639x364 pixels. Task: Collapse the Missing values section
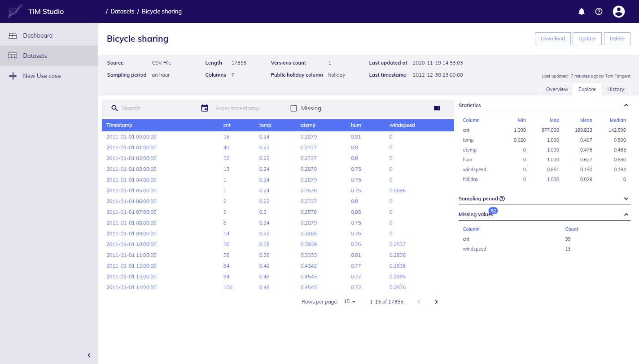(626, 215)
